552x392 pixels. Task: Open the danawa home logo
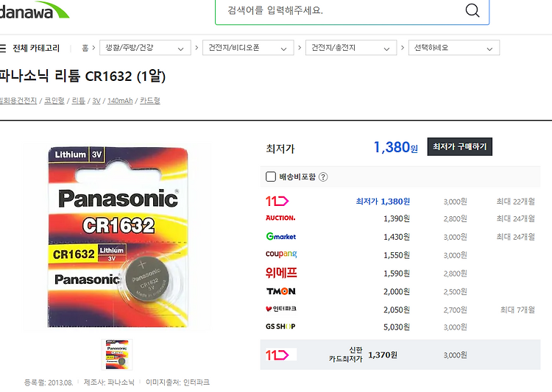[x=35, y=10]
